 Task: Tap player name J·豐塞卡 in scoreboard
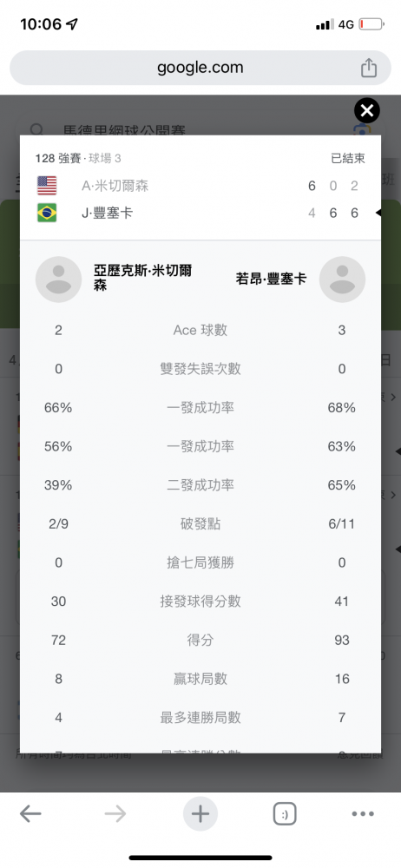tap(107, 214)
